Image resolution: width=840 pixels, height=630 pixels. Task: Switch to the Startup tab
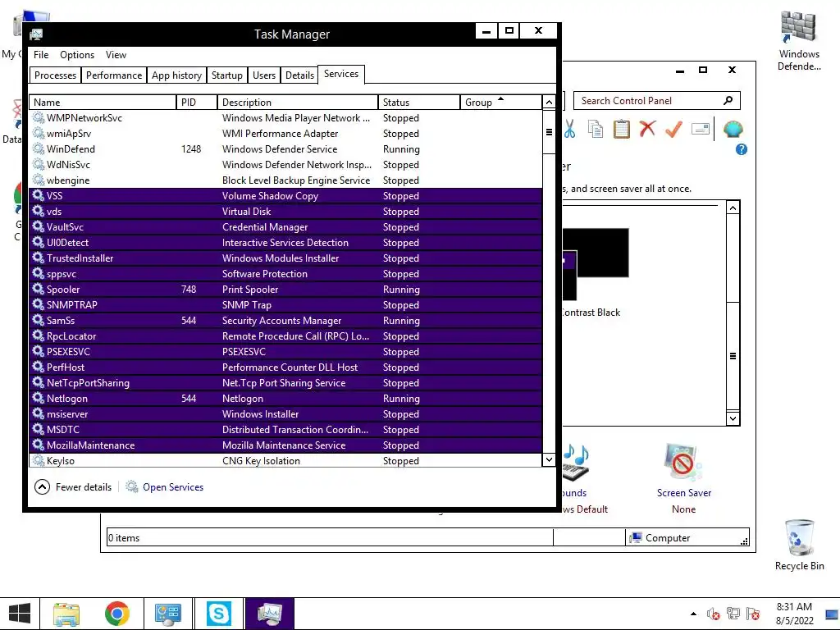coord(227,75)
